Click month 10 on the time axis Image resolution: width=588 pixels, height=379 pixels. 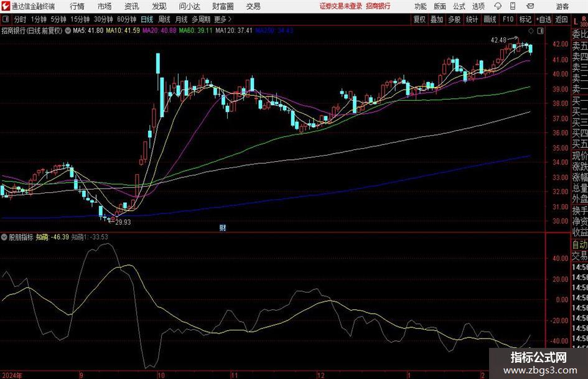click(161, 375)
